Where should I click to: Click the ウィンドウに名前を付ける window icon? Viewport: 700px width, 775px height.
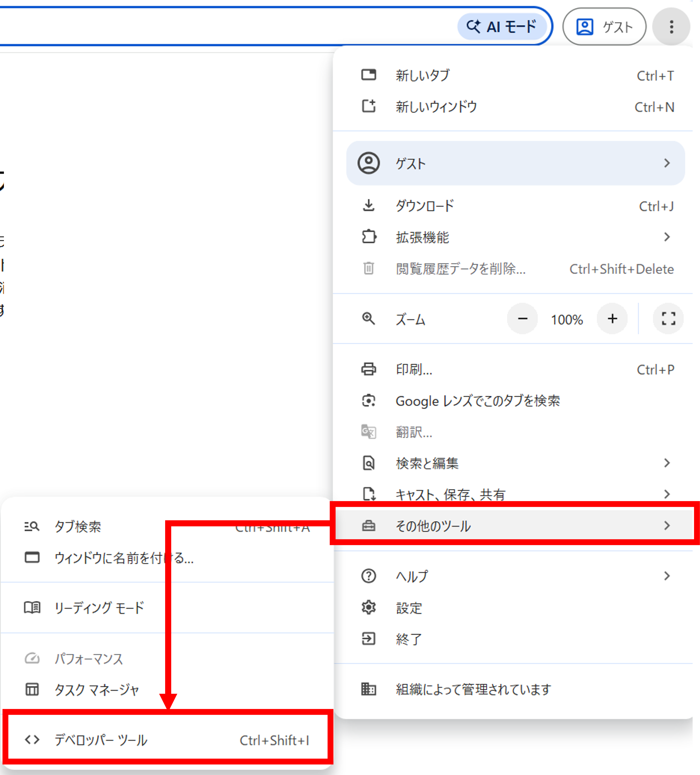pyautogui.click(x=32, y=557)
